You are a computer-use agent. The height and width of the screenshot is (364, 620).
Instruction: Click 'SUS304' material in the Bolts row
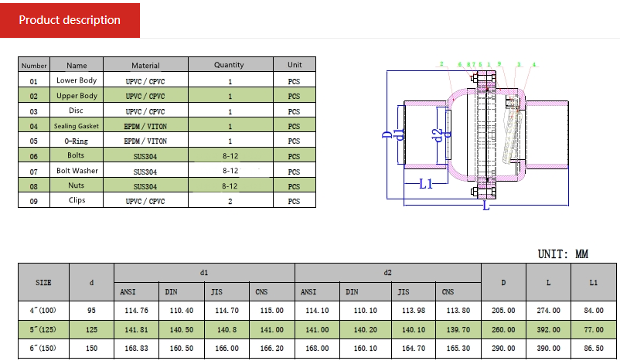[x=145, y=156]
